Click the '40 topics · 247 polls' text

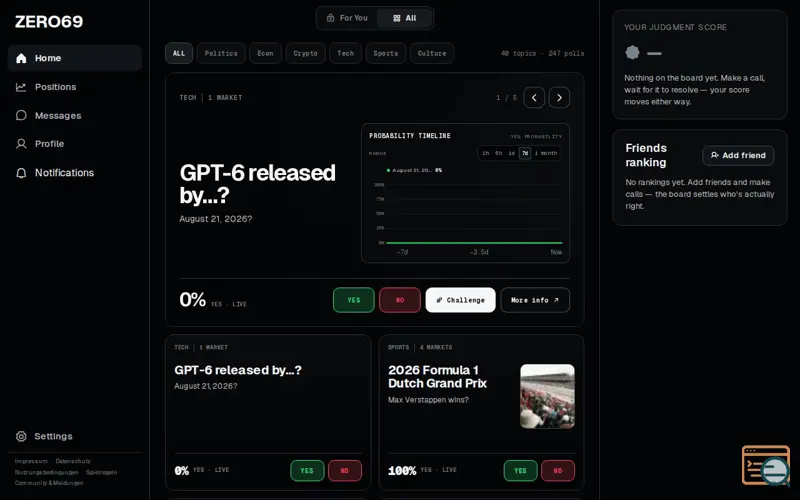(x=542, y=53)
